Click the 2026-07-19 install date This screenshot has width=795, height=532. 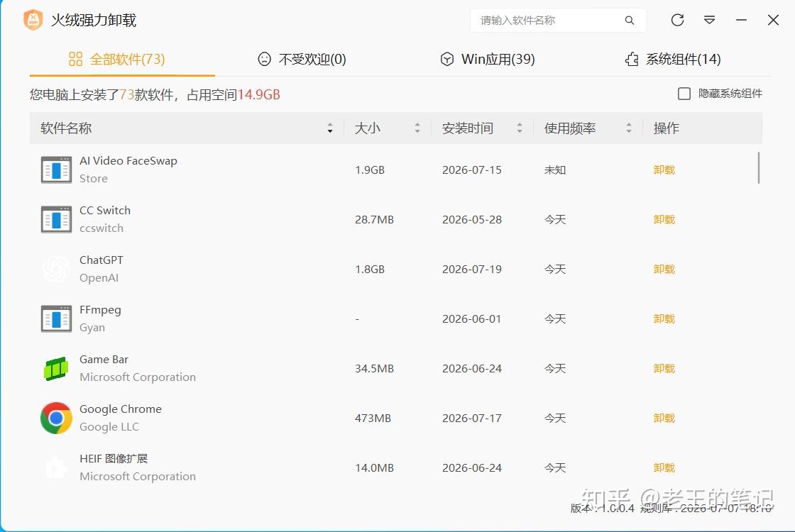(471, 269)
